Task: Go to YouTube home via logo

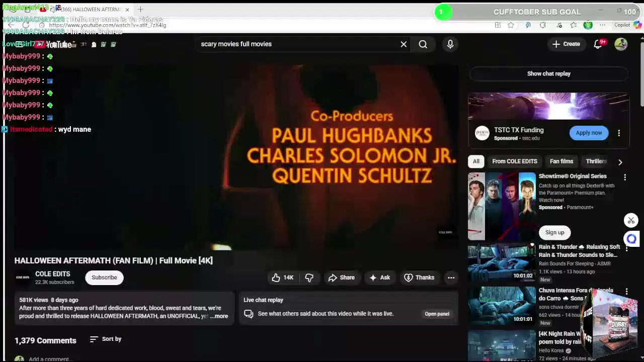Action: pyautogui.click(x=54, y=44)
